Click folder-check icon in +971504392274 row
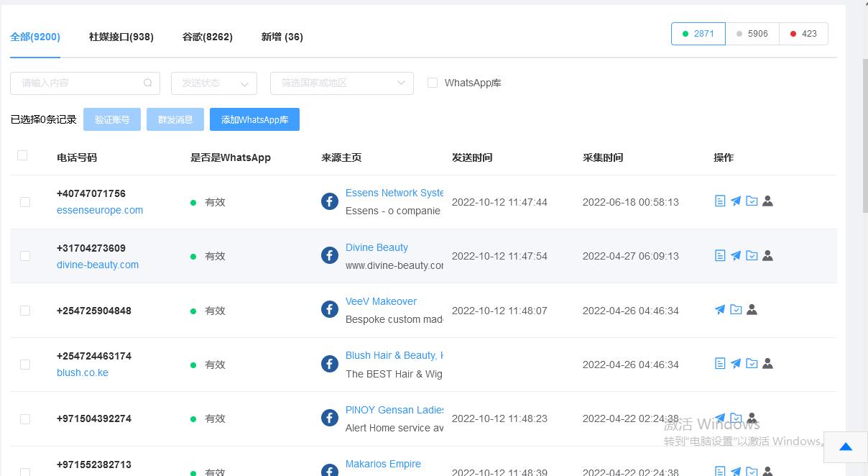The image size is (868, 476). click(736, 418)
